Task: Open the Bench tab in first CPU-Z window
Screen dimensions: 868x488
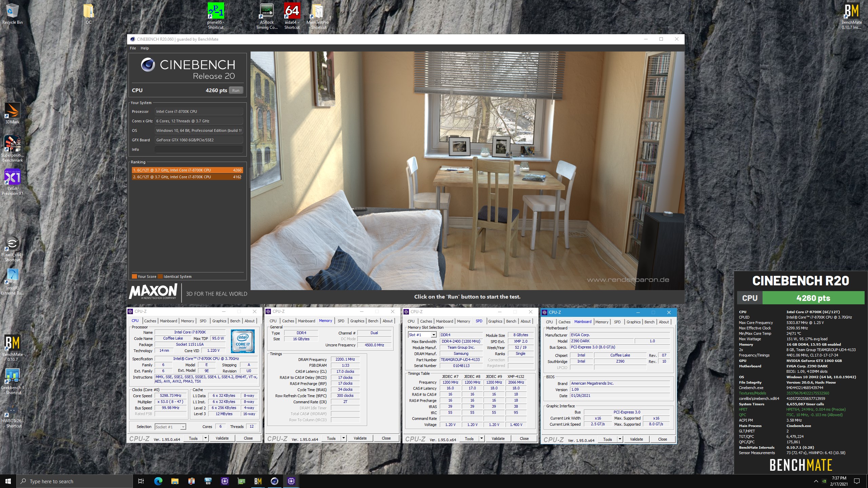Action: (235, 321)
